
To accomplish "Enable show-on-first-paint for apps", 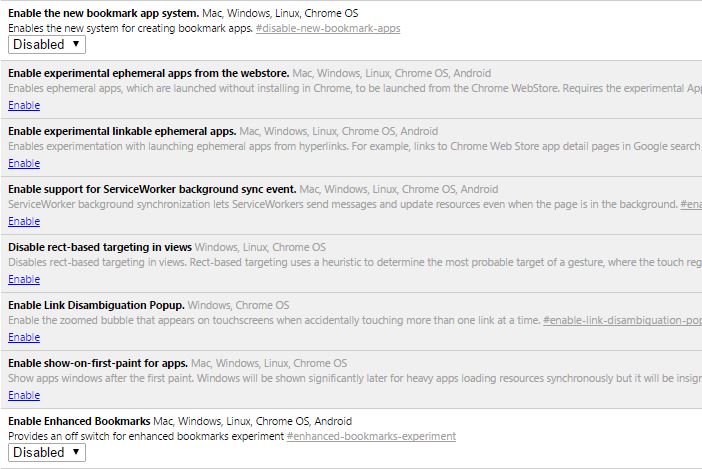I will [24, 395].
